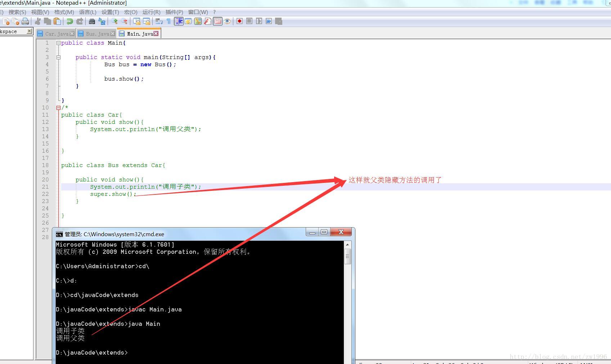Close the Car.java tab
This screenshot has width=611, height=364.
pyautogui.click(x=72, y=33)
